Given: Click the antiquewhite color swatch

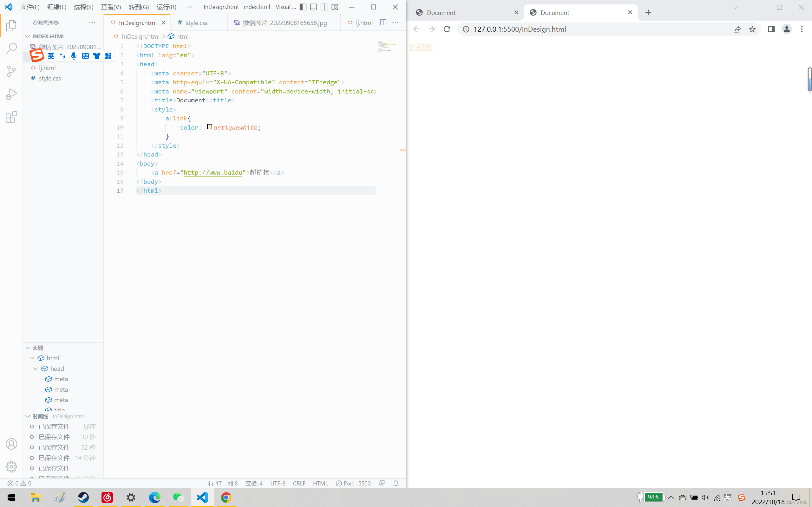Looking at the screenshot, I should click(x=209, y=127).
